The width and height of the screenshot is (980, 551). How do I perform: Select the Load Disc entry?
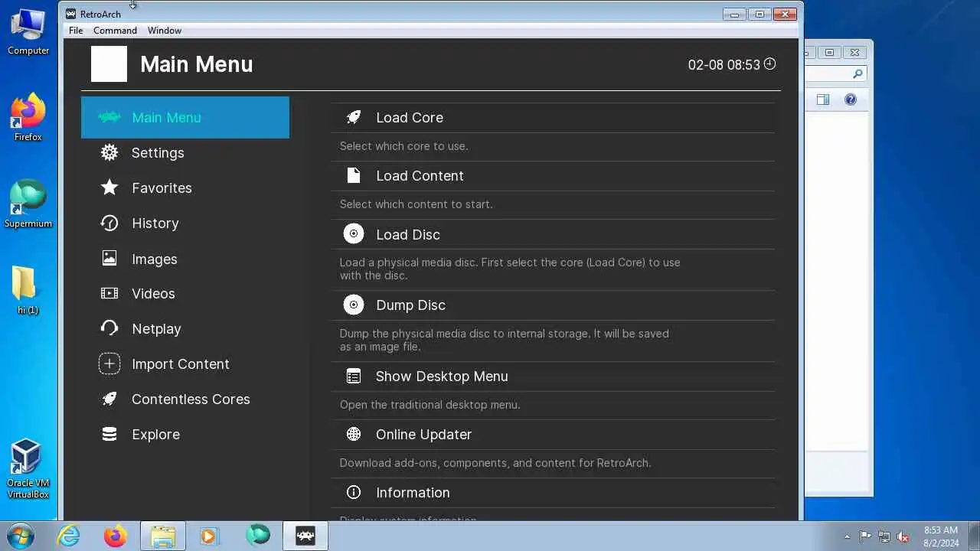click(553, 234)
